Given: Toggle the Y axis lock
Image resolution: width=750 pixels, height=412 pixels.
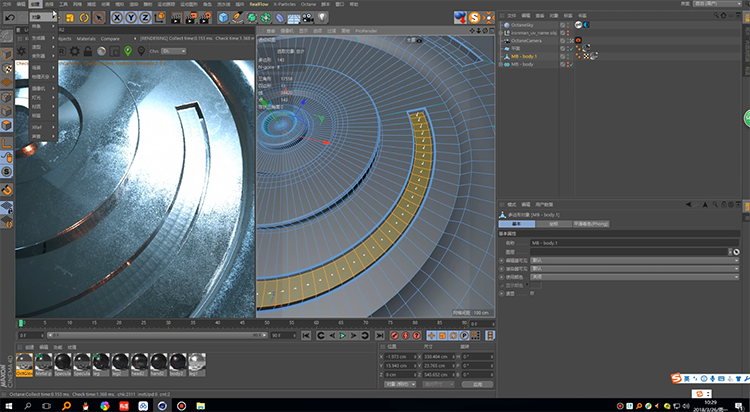Looking at the screenshot, I should coord(131,18).
